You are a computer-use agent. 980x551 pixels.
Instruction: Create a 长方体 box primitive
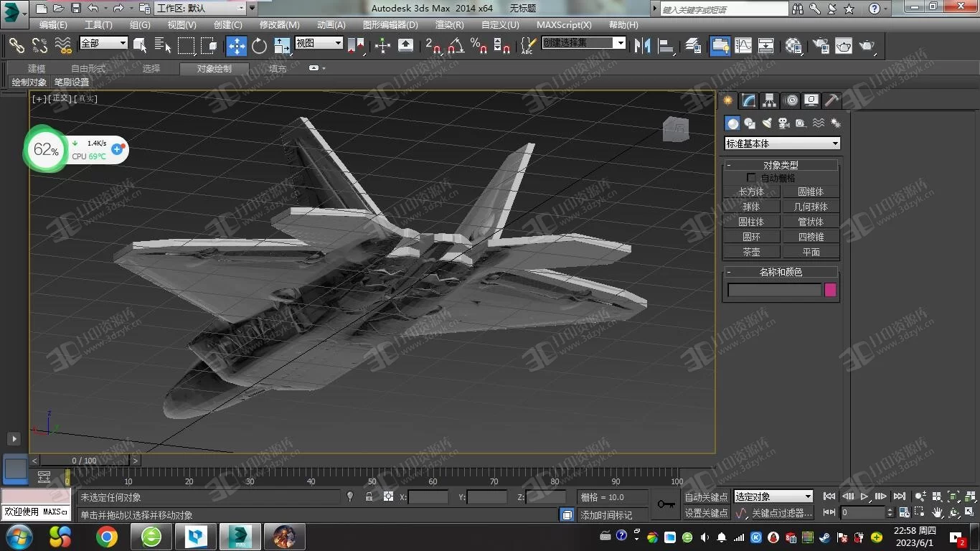tap(751, 192)
